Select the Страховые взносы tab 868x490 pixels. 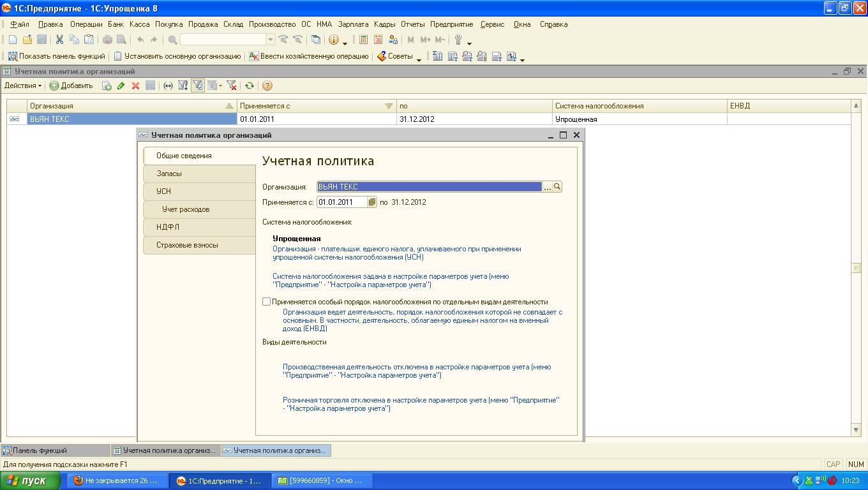tap(187, 245)
